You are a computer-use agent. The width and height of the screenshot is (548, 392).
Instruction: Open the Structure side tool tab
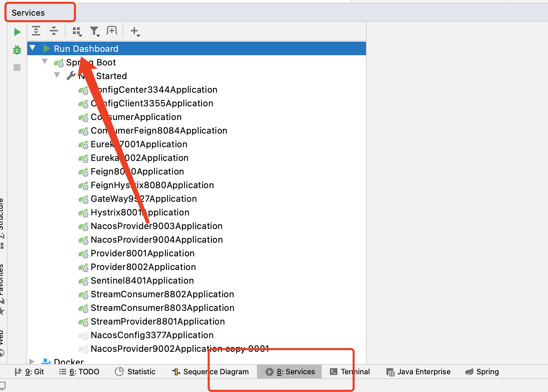(x=2, y=223)
